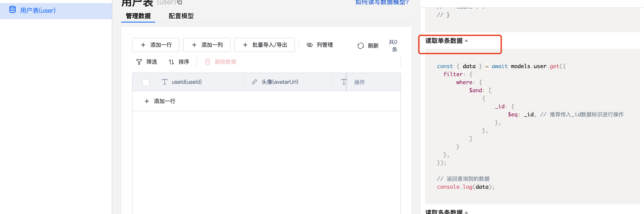Open the 筛选 filter option

coord(147,62)
